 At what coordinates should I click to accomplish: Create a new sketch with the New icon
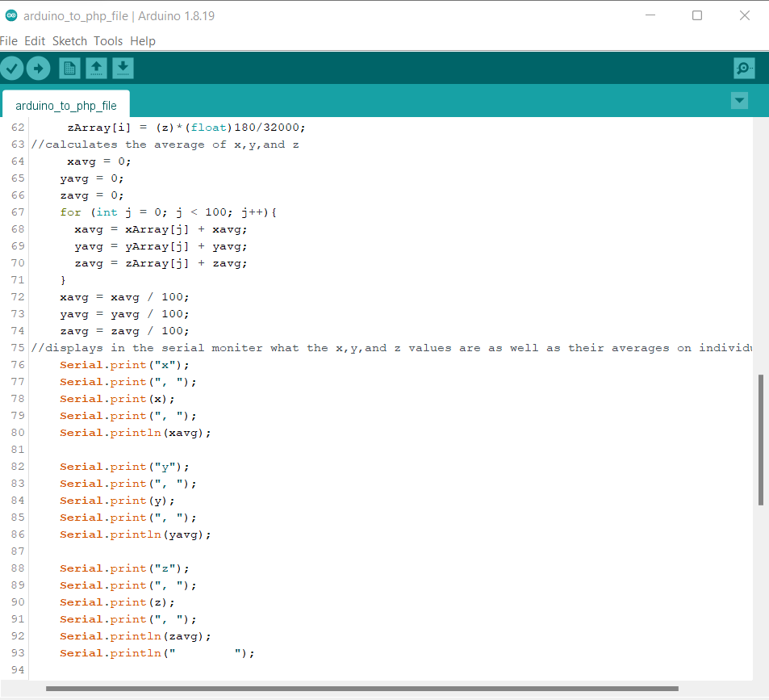[x=70, y=69]
